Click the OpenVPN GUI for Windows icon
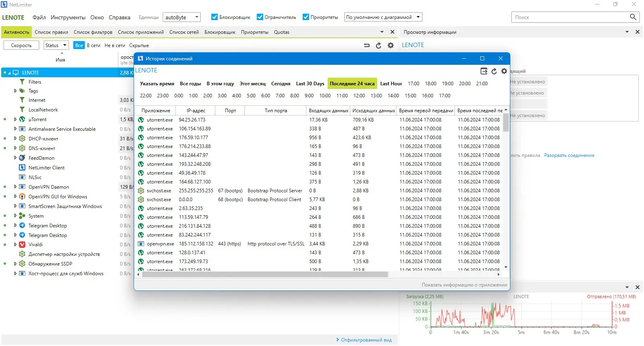 point(22,197)
